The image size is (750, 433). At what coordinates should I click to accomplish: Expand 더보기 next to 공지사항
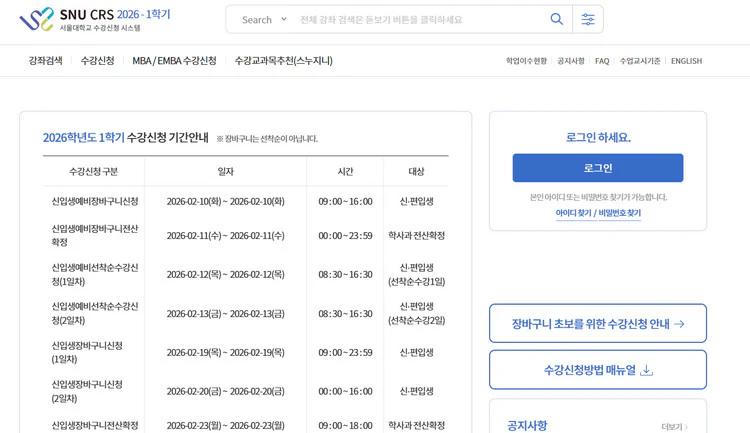click(673, 427)
